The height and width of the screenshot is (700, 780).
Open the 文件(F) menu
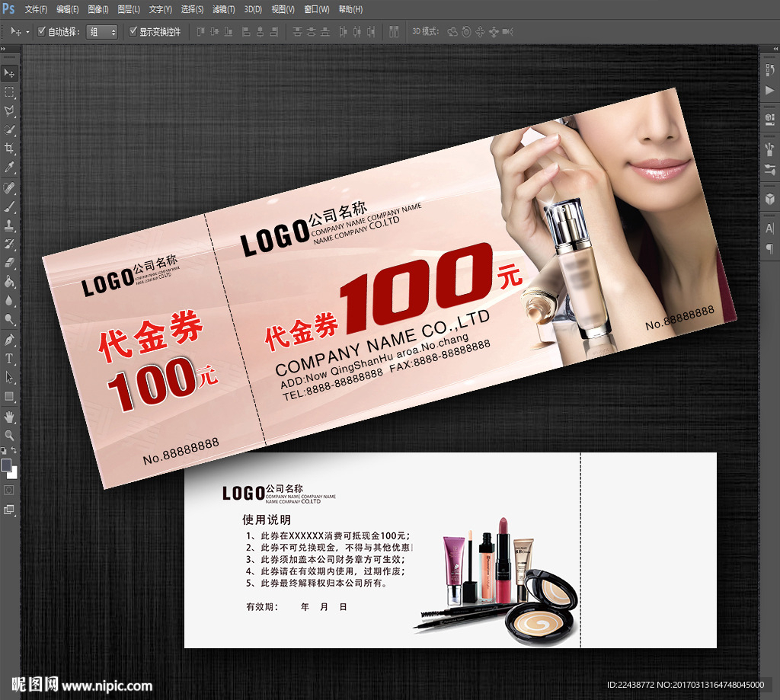[37, 9]
